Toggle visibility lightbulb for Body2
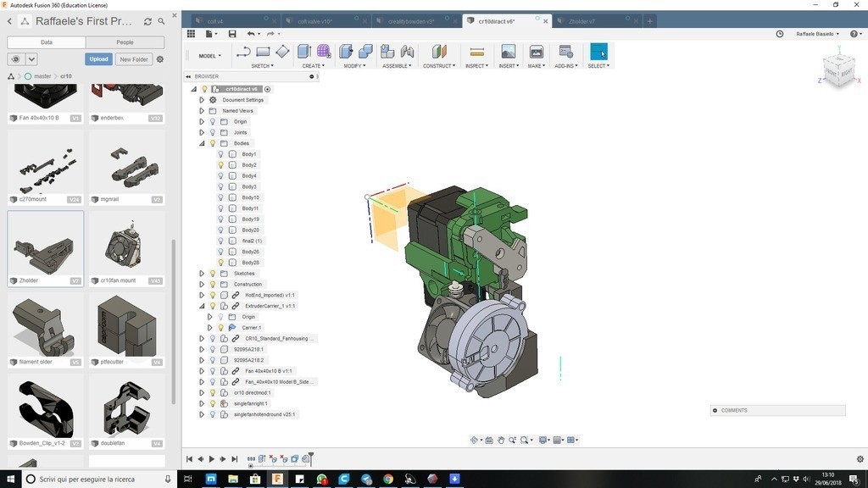Image resolution: width=868 pixels, height=488 pixels. coord(221,165)
